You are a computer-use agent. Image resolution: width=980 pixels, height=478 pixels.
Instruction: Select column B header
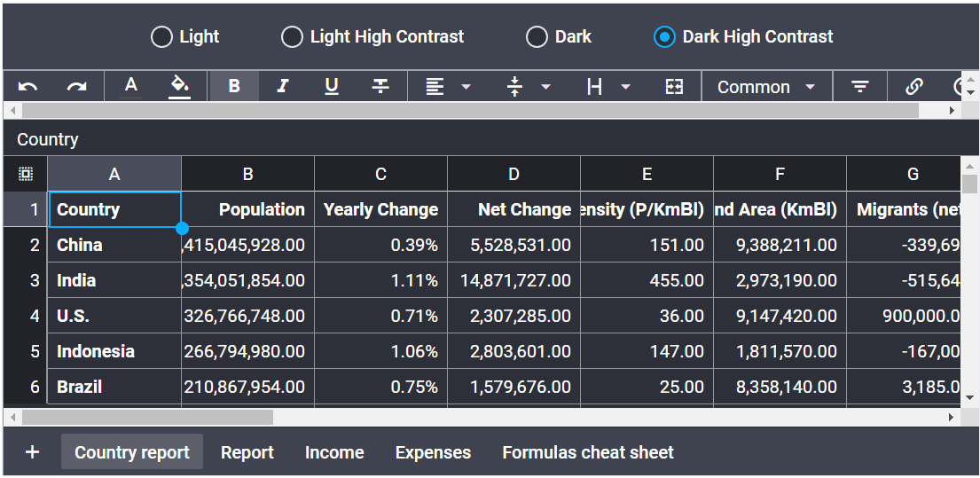pos(247,174)
